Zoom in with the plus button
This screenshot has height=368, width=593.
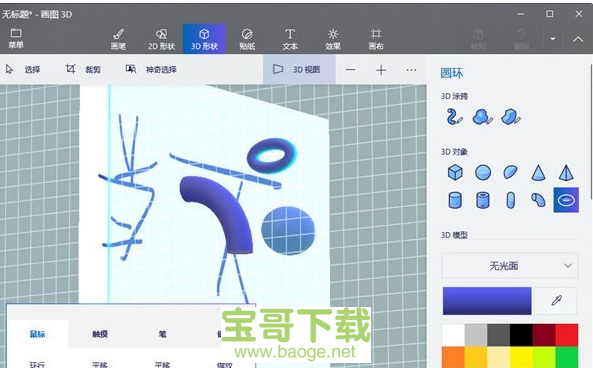pyautogui.click(x=381, y=70)
